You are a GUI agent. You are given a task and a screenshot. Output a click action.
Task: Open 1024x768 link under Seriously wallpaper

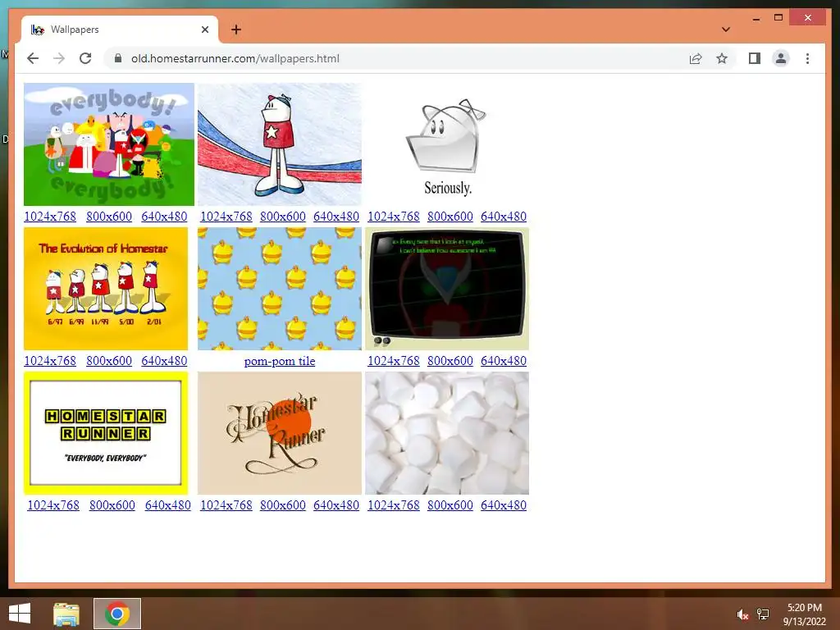point(393,217)
